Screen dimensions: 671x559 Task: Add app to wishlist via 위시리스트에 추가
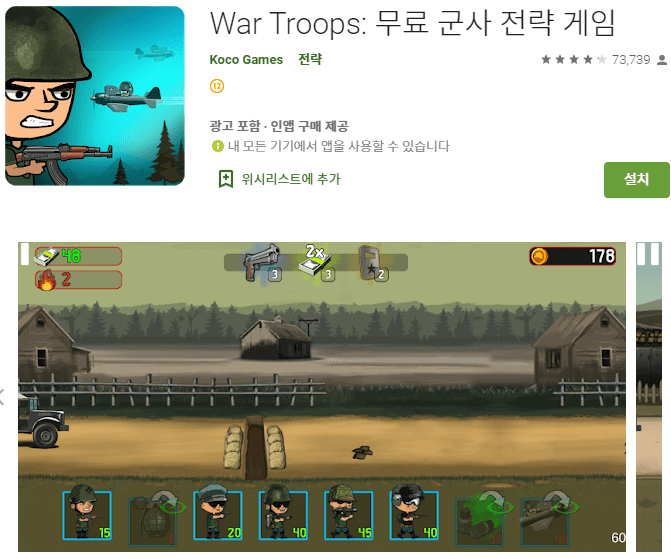click(x=291, y=179)
